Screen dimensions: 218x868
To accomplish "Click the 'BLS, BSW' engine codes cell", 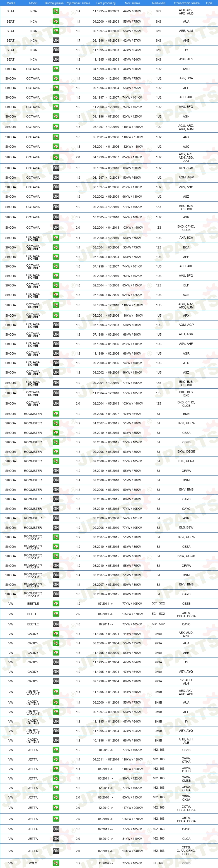I will pyautogui.click(x=186, y=527).
